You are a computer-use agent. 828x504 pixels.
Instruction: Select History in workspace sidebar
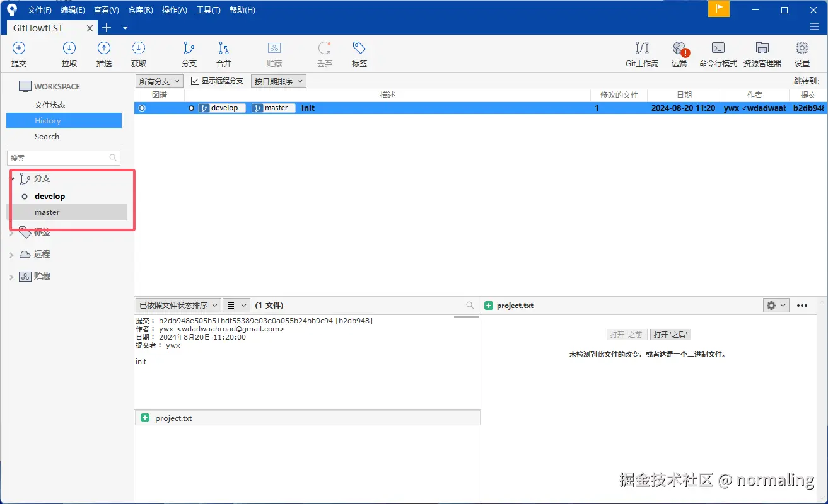pos(64,121)
